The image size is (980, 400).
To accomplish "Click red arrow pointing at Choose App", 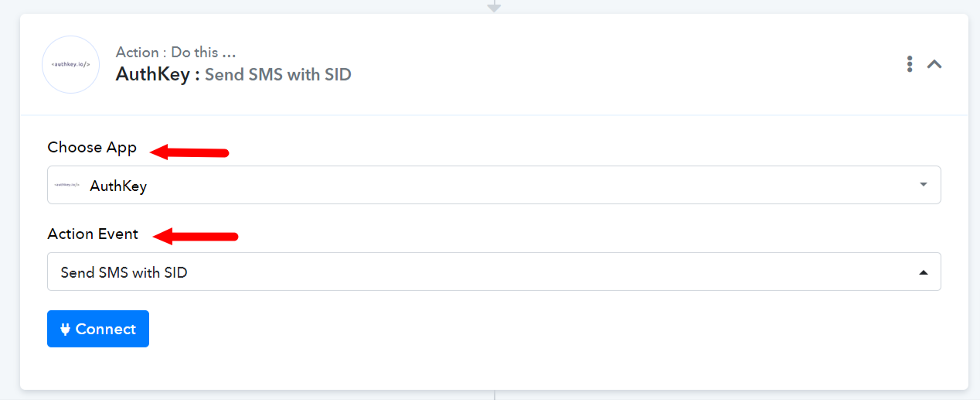I will [189, 152].
